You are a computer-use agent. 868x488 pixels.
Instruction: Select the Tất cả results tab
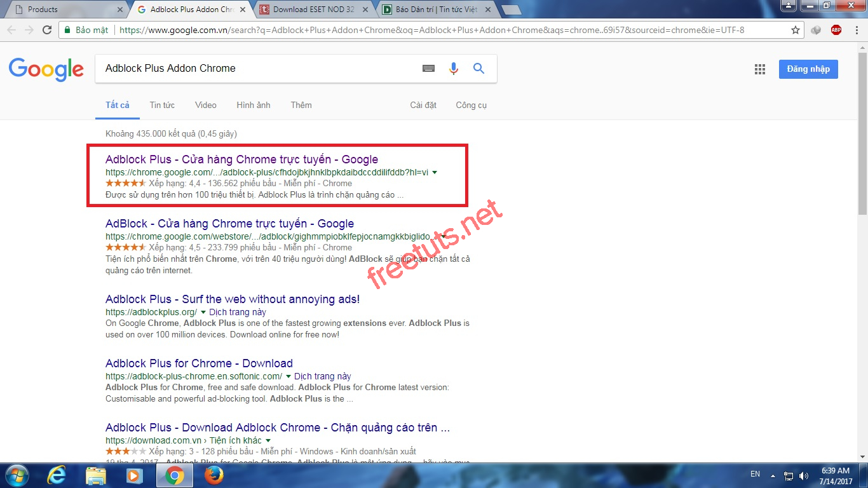(x=118, y=105)
